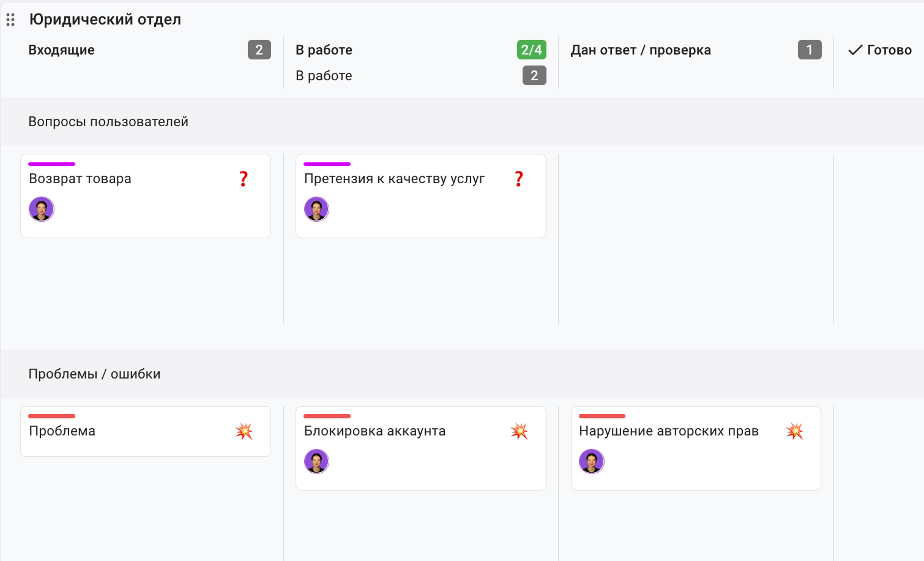Click the explosion icon on Нарушение авторских прав
This screenshot has width=924, height=561.
[x=795, y=431]
